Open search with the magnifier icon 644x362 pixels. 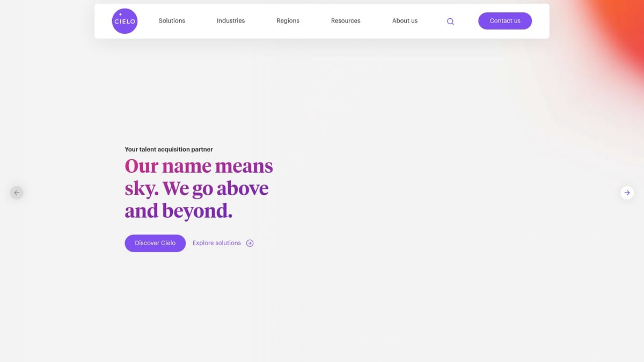[450, 21]
